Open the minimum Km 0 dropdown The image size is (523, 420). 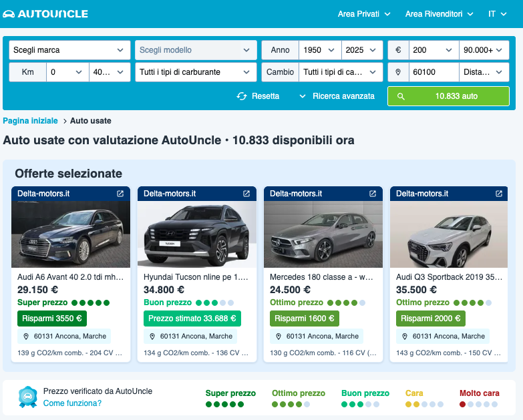(x=67, y=72)
